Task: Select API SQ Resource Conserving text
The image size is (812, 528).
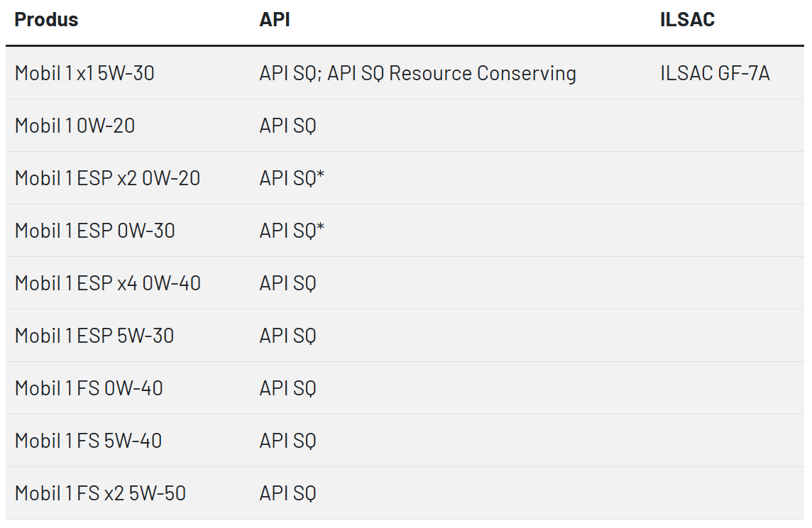Action: pos(451,73)
